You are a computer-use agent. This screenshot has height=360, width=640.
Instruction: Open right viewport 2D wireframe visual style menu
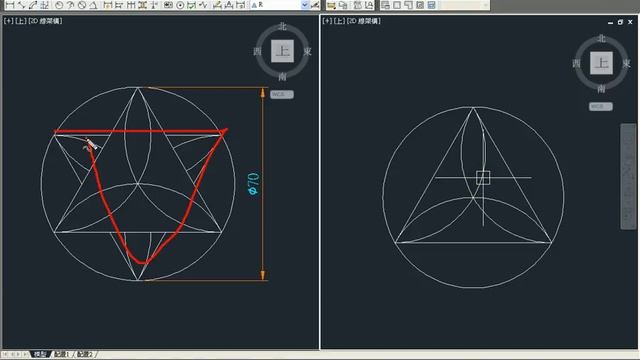(x=364, y=21)
